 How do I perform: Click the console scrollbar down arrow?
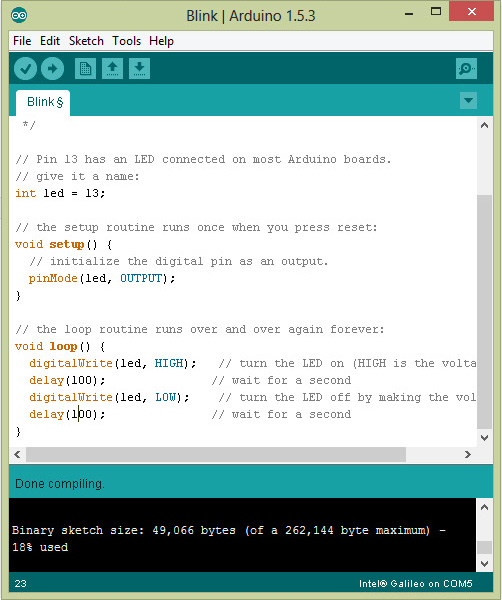pos(484,564)
